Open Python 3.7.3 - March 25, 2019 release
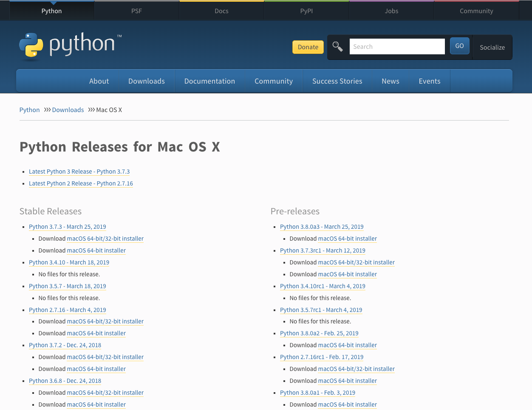Viewport: 532px width, 410px height. (68, 227)
